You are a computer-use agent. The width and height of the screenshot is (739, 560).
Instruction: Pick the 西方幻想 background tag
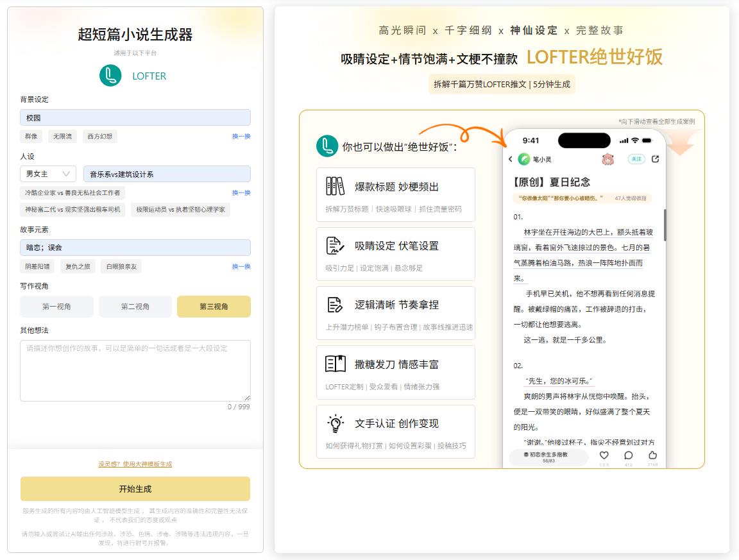tap(100, 136)
